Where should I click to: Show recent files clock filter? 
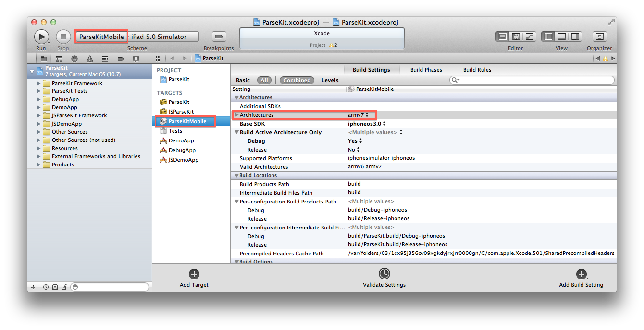click(x=46, y=287)
